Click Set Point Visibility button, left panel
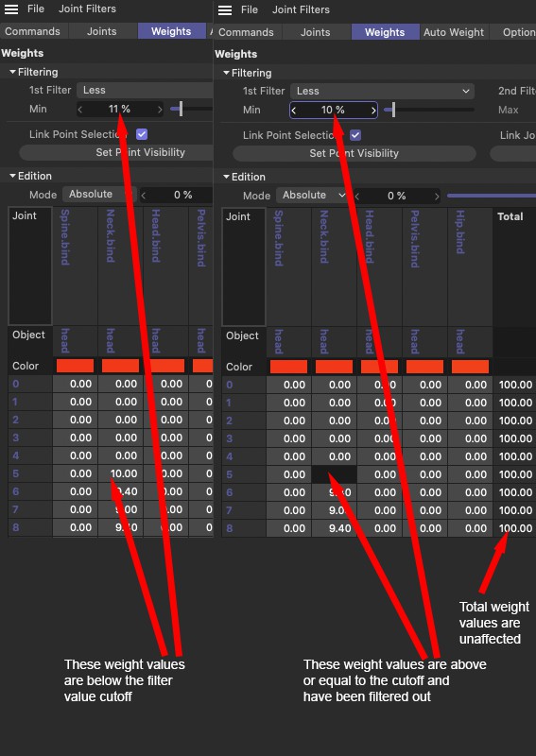This screenshot has width=536, height=756. tap(116, 152)
